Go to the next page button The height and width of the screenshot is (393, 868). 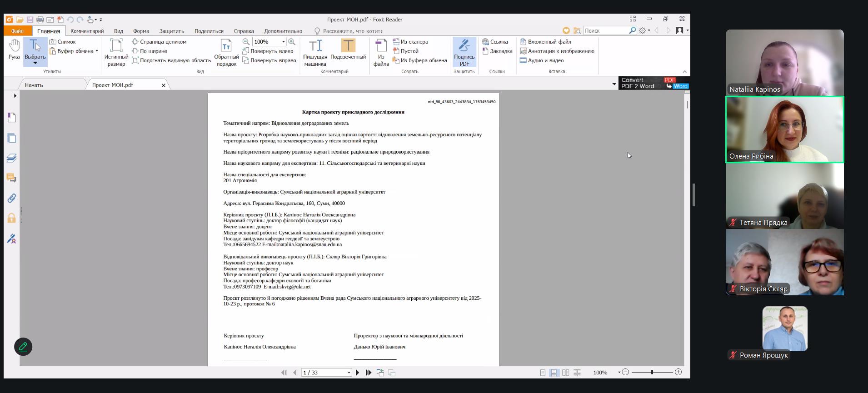coord(358,373)
